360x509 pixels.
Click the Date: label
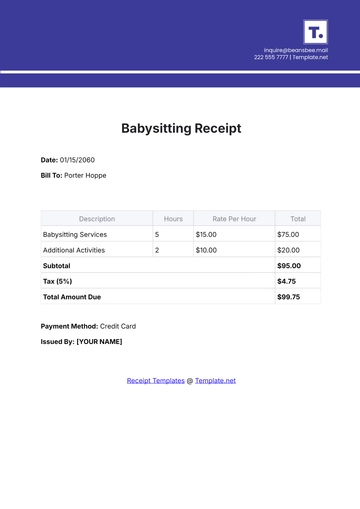(49, 160)
